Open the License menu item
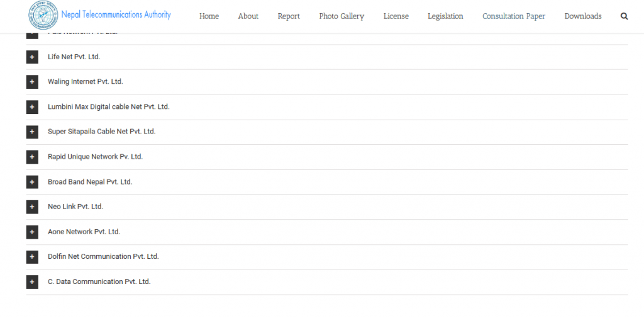 point(396,16)
